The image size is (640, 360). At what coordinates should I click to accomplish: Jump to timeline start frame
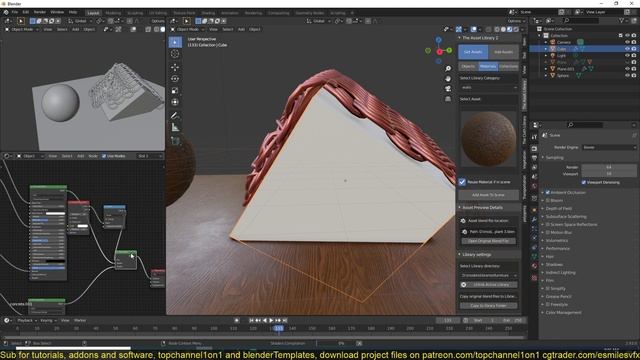[x=251, y=320]
